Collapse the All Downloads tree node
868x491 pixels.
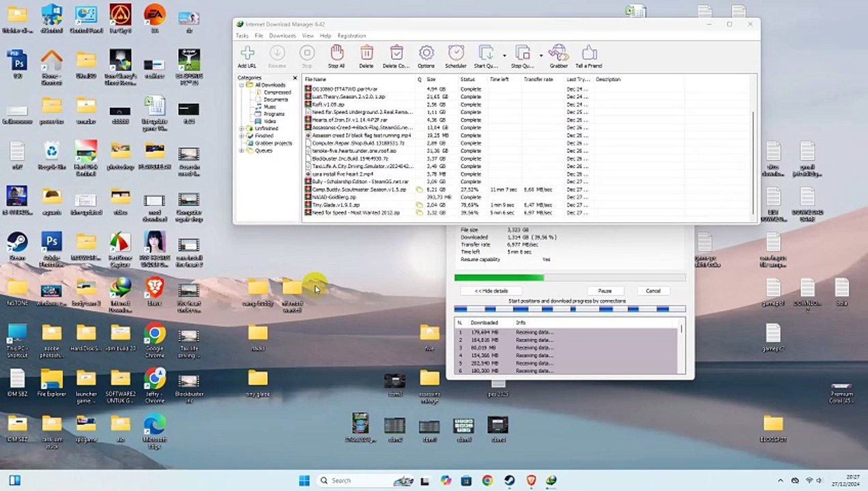[x=242, y=85]
